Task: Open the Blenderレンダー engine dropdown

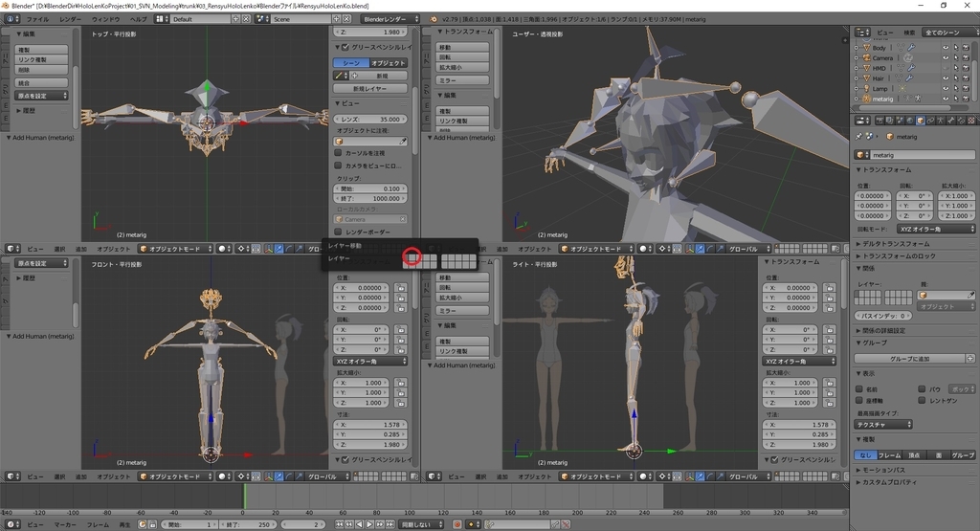Action: click(x=390, y=19)
